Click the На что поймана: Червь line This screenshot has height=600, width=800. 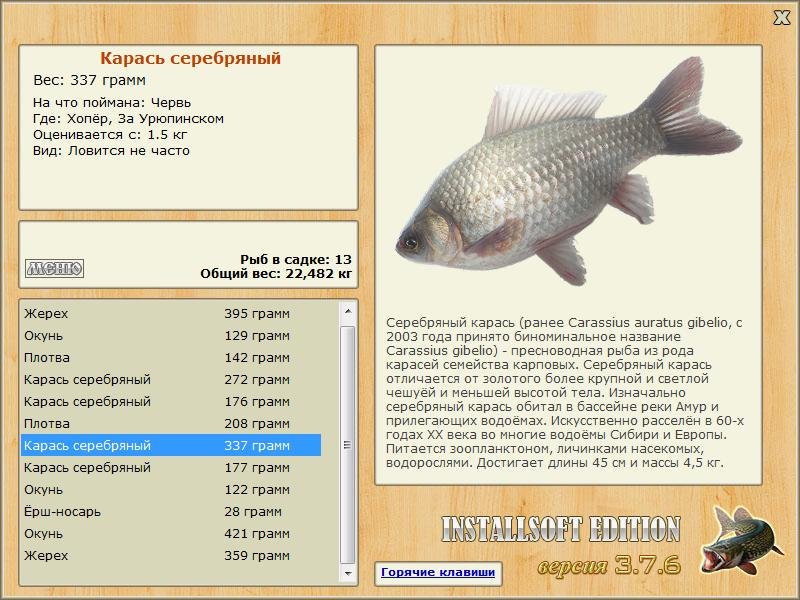tap(112, 103)
